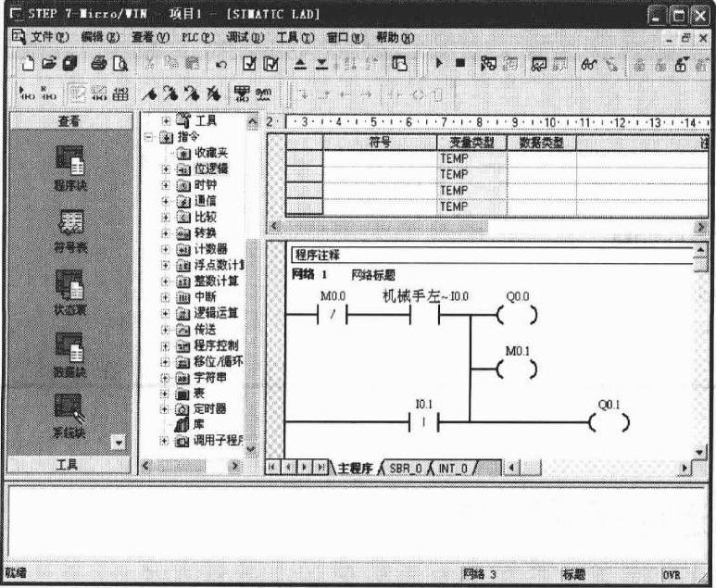716x588 pixels.
Task: Click the 网络标题 network title text
Action: pyautogui.click(x=373, y=275)
